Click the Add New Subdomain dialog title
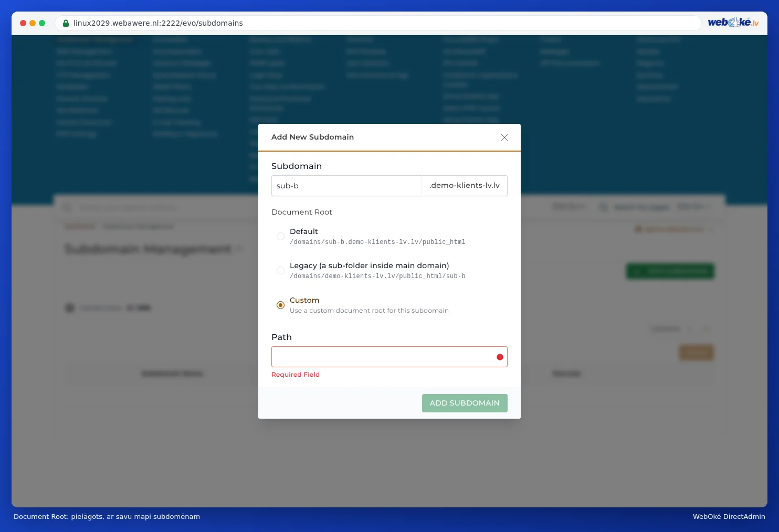This screenshot has height=532, width=779. (x=312, y=137)
